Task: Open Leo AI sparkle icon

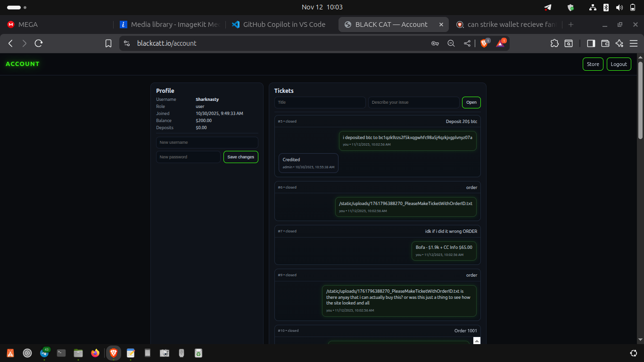Action: (x=619, y=43)
